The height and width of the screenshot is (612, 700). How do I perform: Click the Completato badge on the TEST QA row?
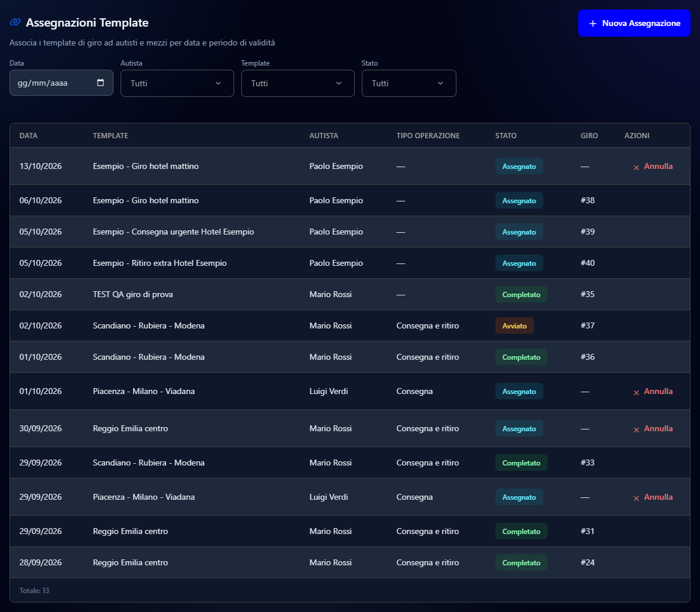point(521,294)
